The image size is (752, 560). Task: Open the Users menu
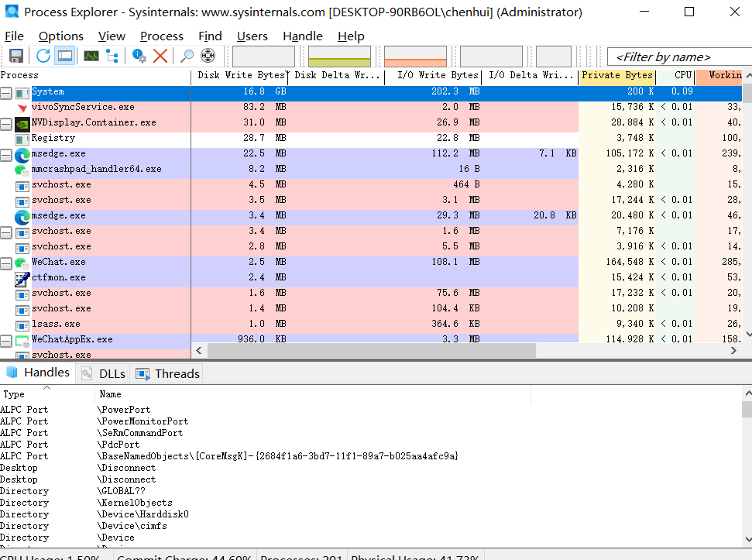pos(252,36)
